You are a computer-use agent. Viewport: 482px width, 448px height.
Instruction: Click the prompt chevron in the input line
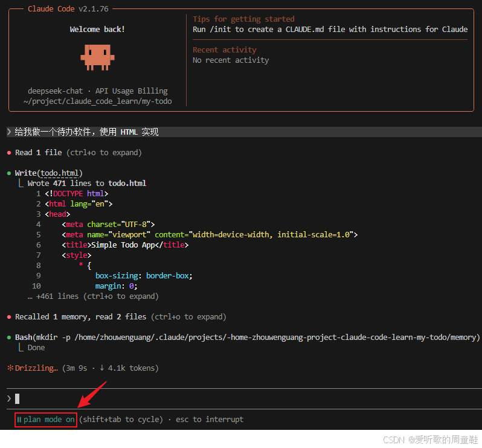coord(9,398)
